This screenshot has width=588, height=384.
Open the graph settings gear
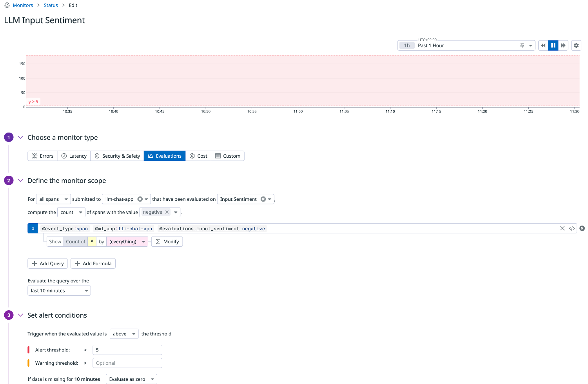pyautogui.click(x=576, y=45)
